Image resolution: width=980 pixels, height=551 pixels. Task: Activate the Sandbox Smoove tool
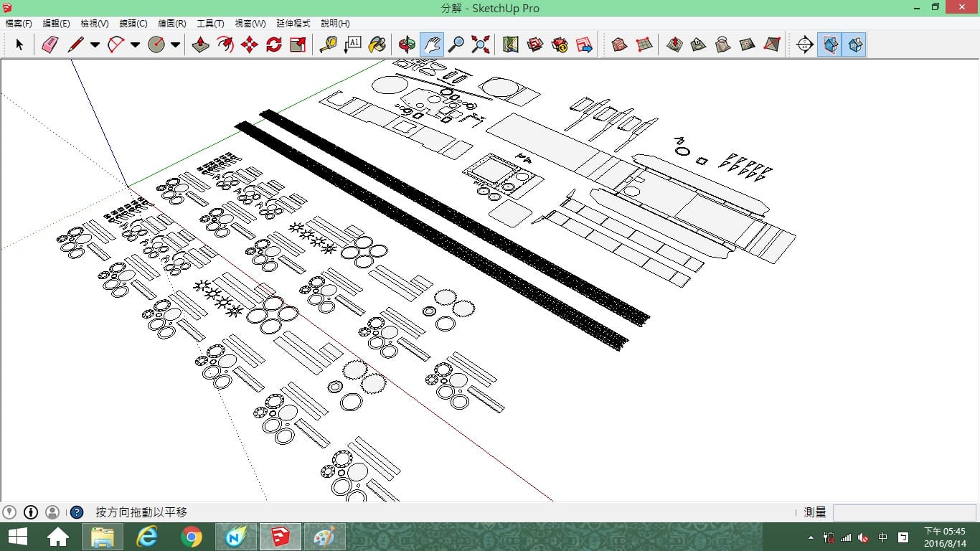tap(674, 44)
